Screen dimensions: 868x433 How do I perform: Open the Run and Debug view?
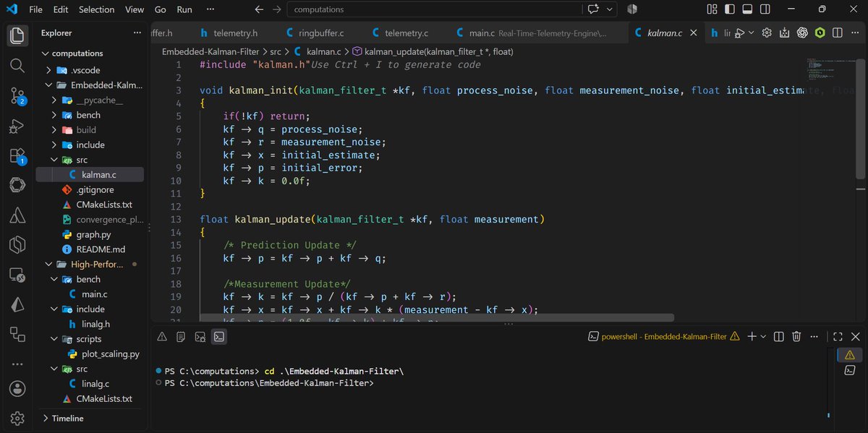click(18, 127)
